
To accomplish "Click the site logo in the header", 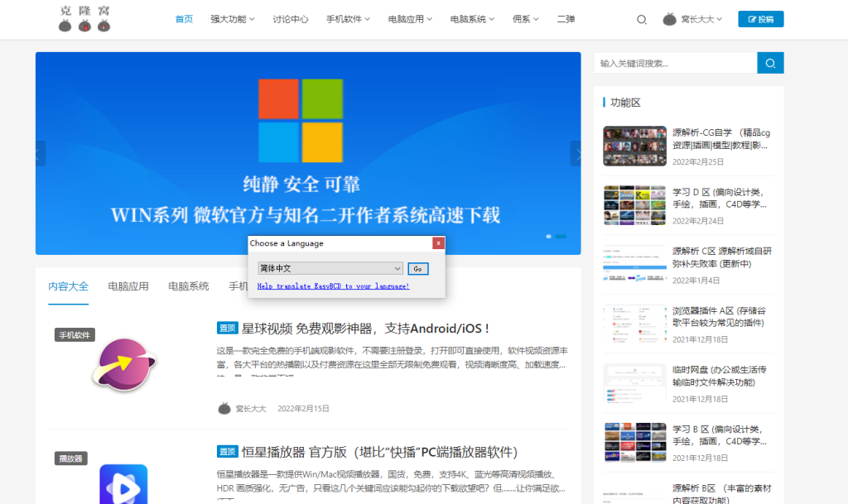I will pos(85,18).
